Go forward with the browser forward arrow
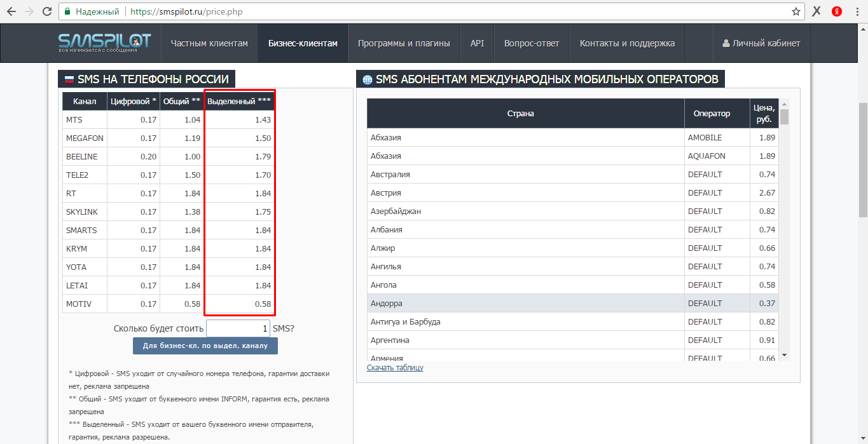The width and height of the screenshot is (868, 444). click(x=29, y=11)
